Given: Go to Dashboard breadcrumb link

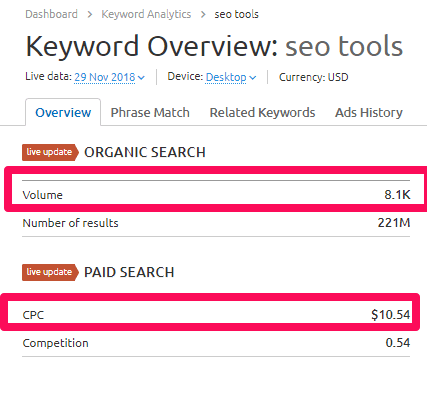Looking at the screenshot, I should pos(51,14).
